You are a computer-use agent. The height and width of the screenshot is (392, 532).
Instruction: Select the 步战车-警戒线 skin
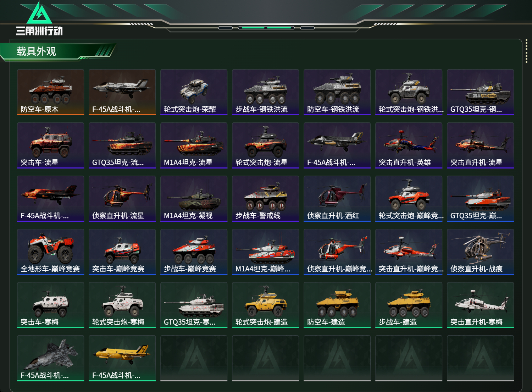[x=266, y=199]
